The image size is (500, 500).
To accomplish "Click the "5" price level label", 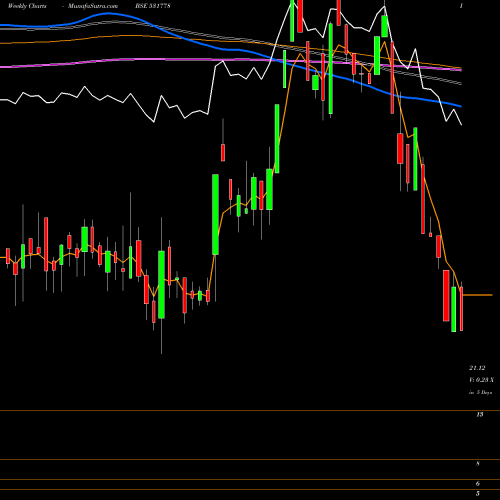I will click(478, 493).
